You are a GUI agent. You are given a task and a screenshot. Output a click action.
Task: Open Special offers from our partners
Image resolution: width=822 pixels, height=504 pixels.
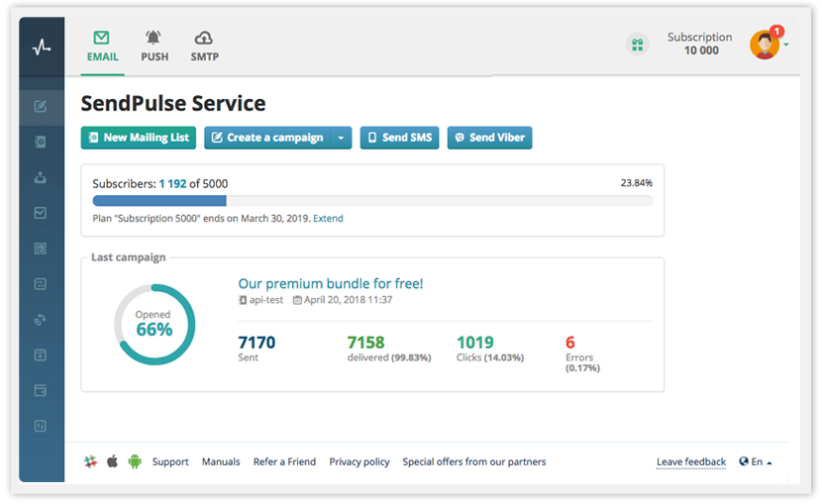(474, 461)
